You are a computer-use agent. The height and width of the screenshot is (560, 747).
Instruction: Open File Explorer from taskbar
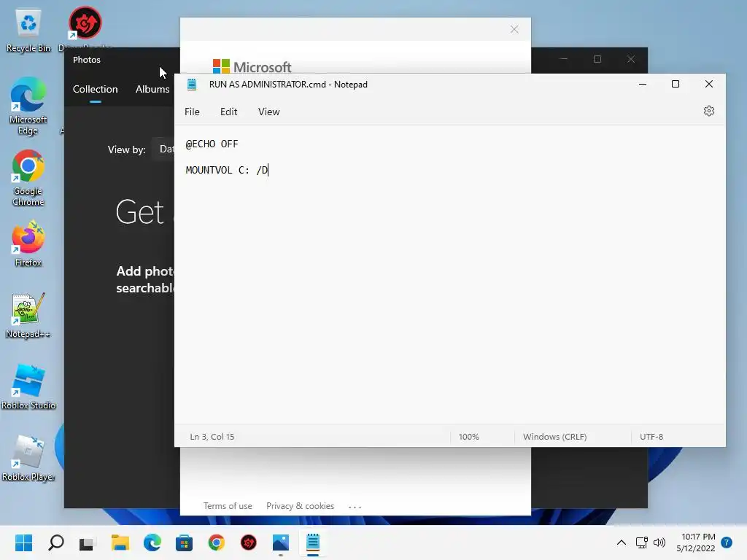(120, 542)
